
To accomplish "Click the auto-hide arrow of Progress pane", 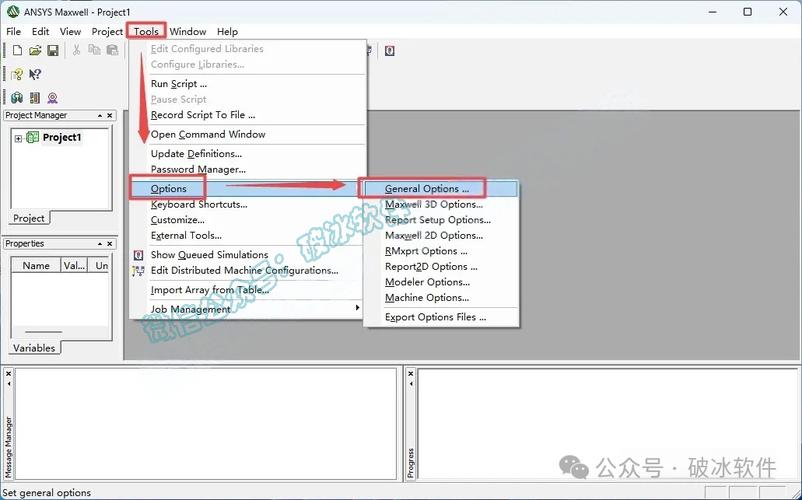I will (x=411, y=383).
